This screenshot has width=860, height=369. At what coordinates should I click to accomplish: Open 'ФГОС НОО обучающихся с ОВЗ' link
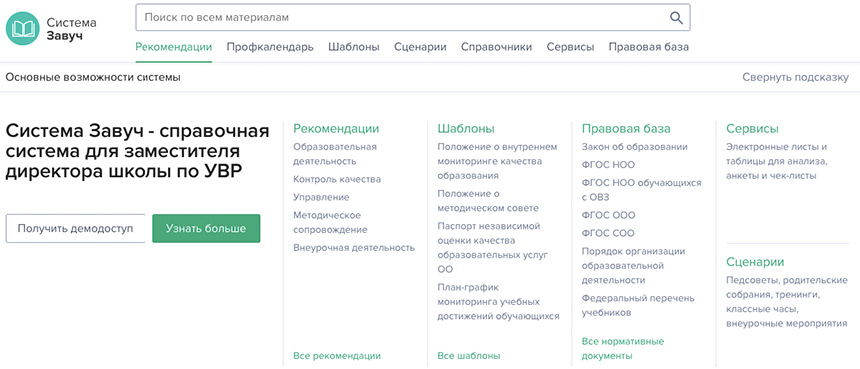tap(642, 190)
